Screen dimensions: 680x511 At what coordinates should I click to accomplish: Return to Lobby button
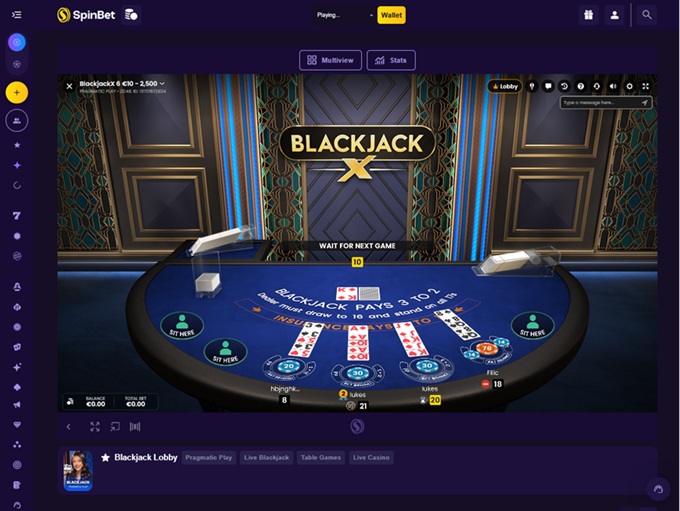(x=505, y=86)
